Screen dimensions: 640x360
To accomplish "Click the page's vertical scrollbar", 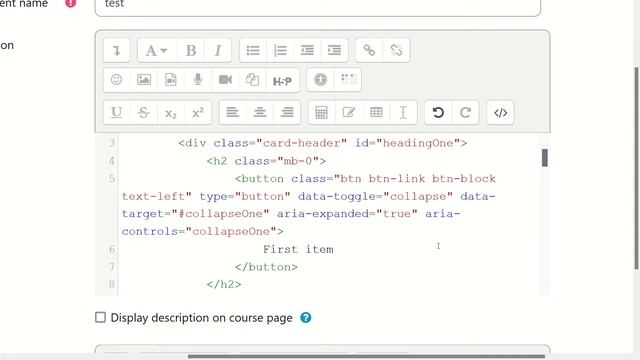I will pyautogui.click(x=636, y=168).
